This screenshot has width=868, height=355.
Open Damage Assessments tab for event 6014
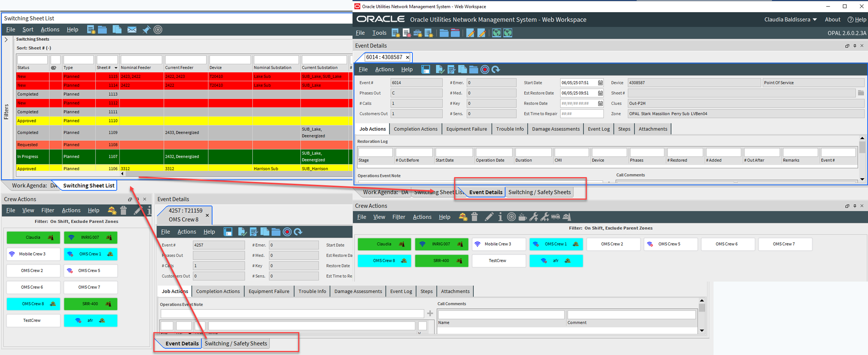[x=556, y=129]
